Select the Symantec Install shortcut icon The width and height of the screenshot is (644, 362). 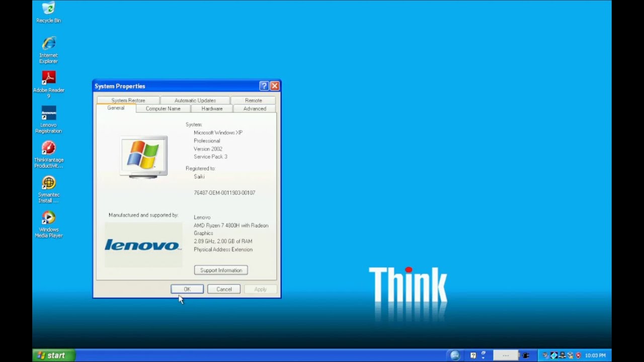(48, 189)
